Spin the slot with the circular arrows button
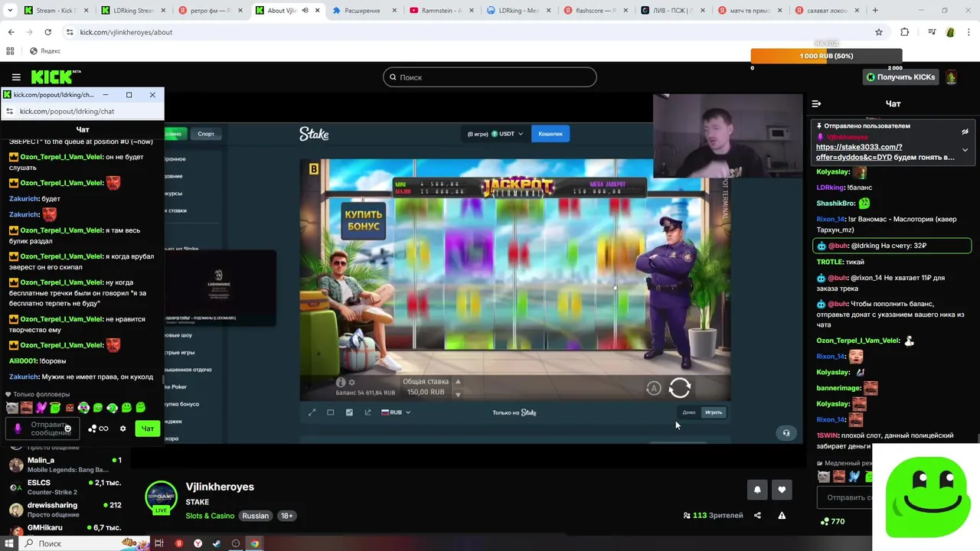This screenshot has width=980, height=551. pyautogui.click(x=680, y=388)
